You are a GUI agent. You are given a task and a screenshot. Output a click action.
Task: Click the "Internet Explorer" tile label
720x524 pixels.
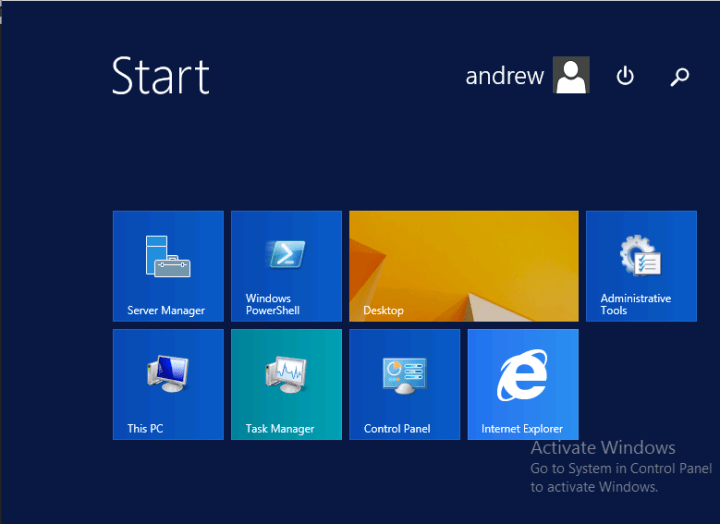(x=522, y=429)
